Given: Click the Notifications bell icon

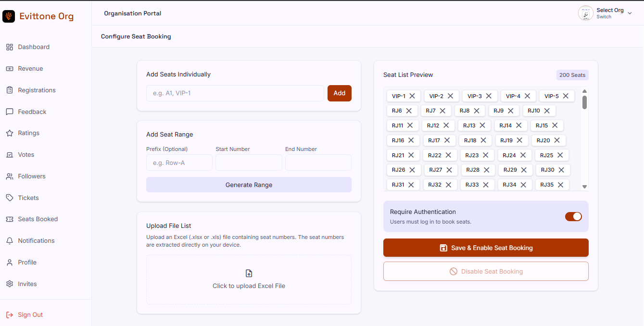Looking at the screenshot, I should coord(10,241).
